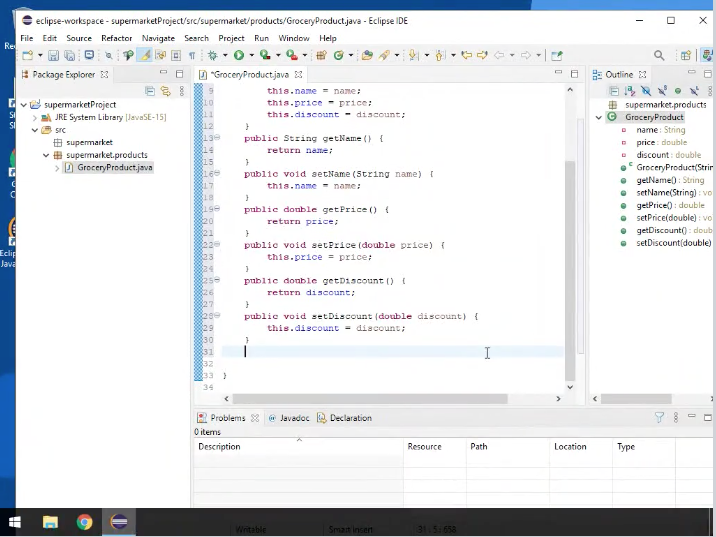Click Collapse All in Package Explorer
Image resolution: width=716 pixels, height=537 pixels.
click(x=150, y=91)
